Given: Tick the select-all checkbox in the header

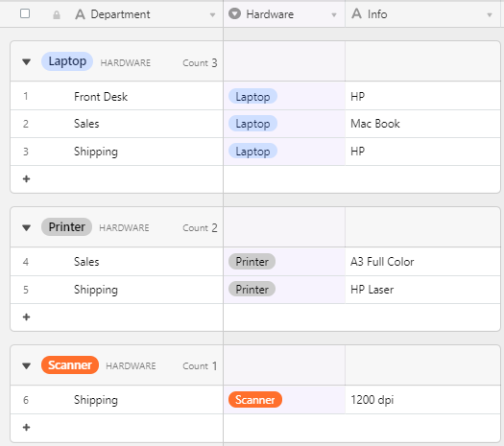Looking at the screenshot, I should point(25,13).
